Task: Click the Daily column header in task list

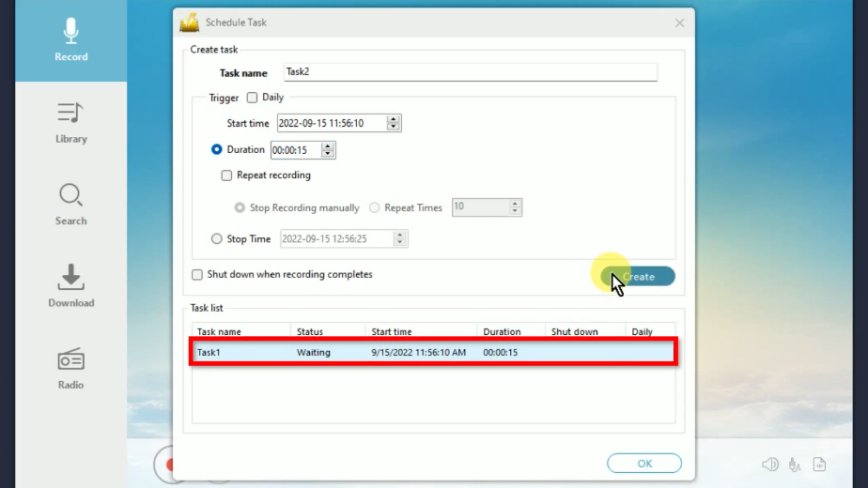Action: [x=650, y=331]
